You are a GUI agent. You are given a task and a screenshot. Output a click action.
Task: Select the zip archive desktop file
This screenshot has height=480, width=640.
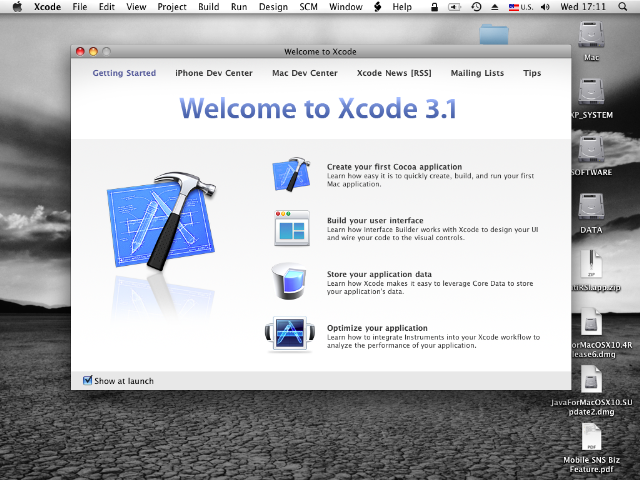591,264
